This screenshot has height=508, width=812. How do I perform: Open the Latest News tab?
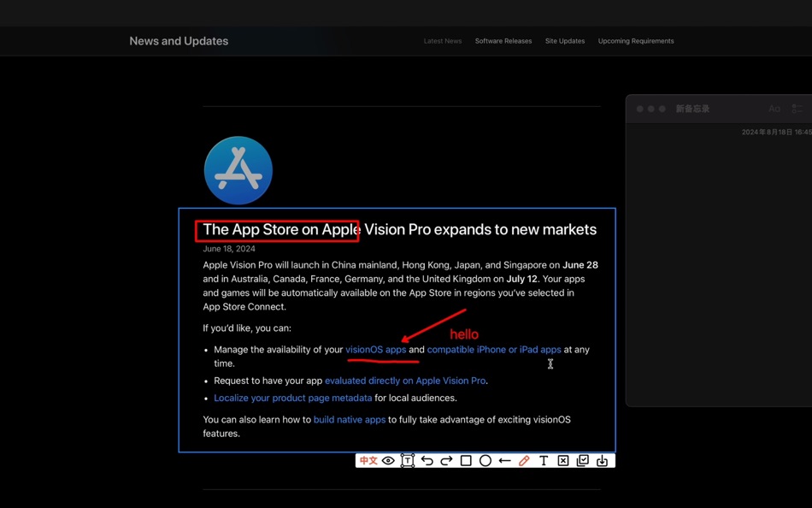[442, 41]
